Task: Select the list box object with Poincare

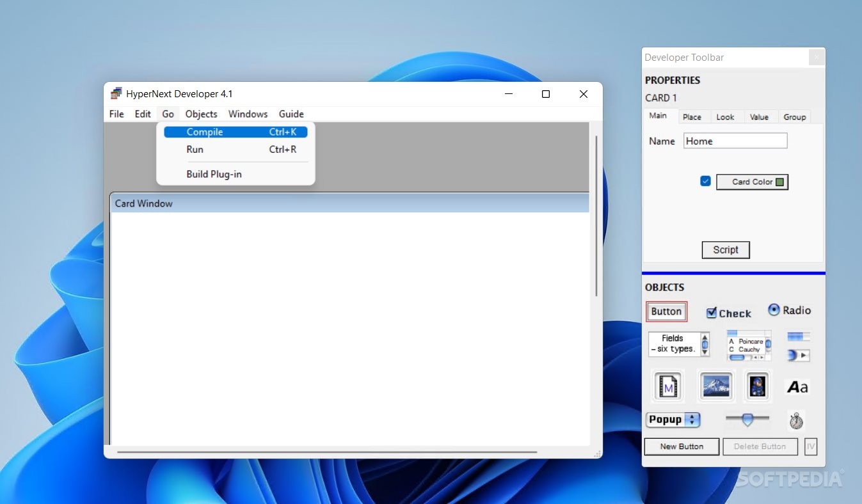Action: (749, 345)
